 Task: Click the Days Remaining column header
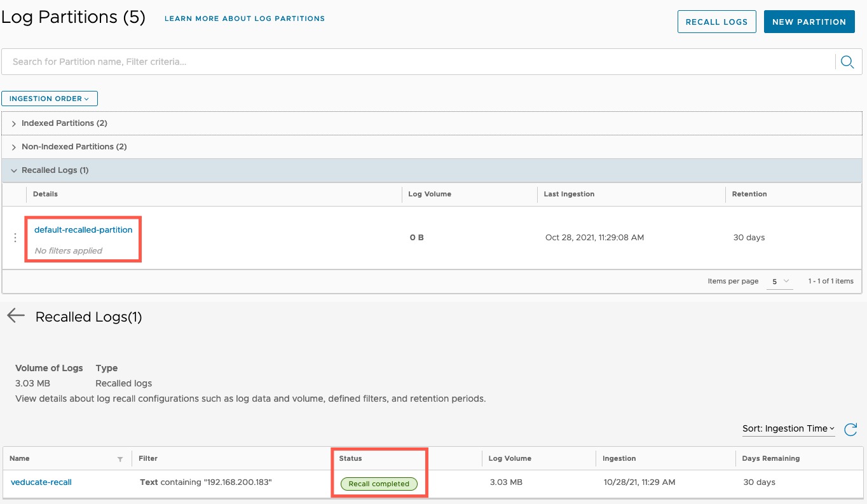[771, 458]
